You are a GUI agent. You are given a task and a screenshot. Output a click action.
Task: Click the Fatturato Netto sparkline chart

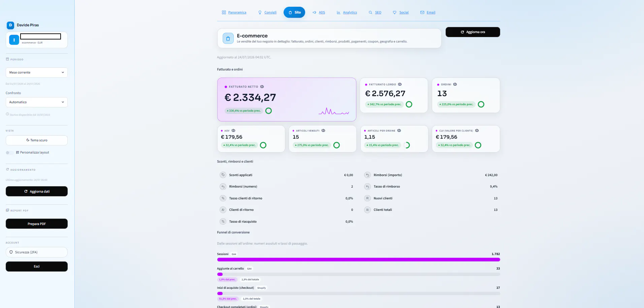pyautogui.click(x=334, y=111)
